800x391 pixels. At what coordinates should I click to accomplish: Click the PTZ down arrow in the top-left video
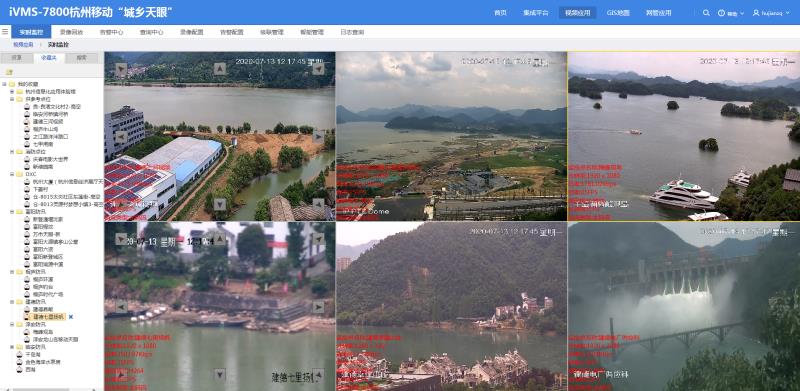[220, 204]
